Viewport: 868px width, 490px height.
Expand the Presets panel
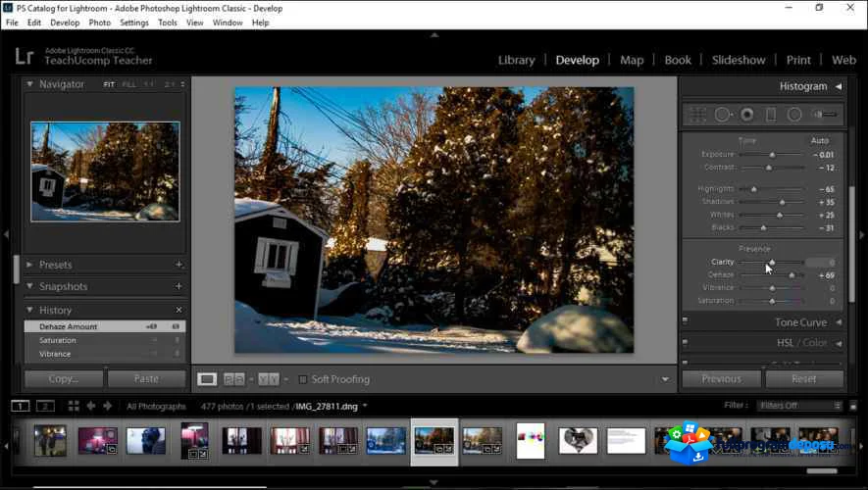coord(29,265)
